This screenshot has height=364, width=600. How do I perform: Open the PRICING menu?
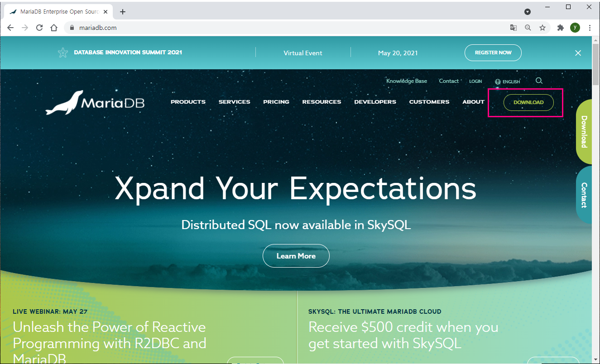[x=276, y=102]
